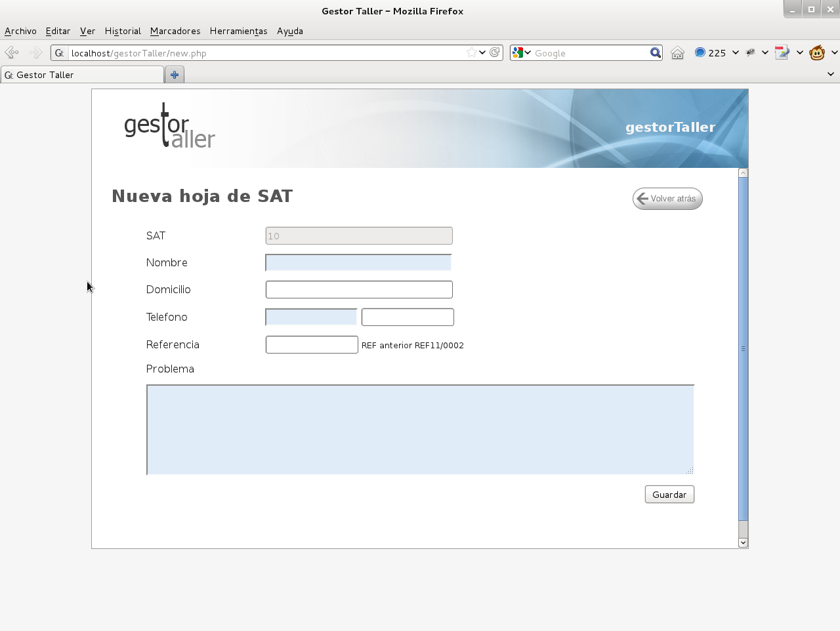Click the vertical page scrollbar
The height and width of the screenshot is (631, 840).
(743, 349)
